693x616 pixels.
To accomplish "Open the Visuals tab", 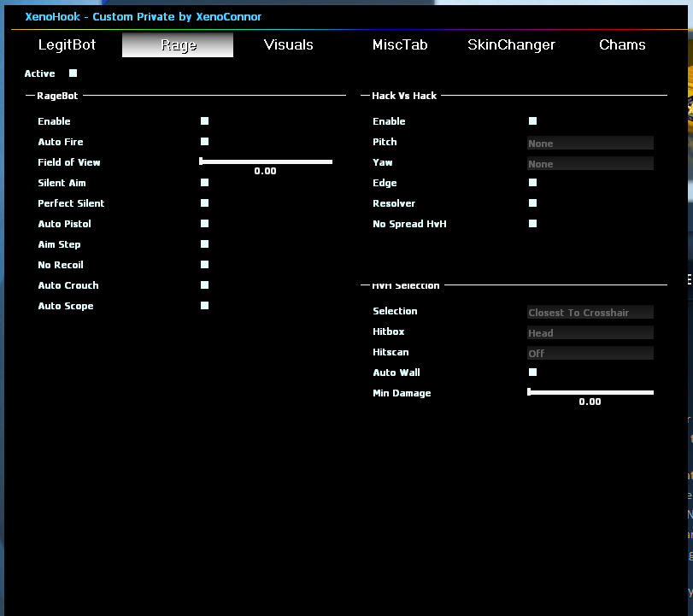I will point(289,44).
